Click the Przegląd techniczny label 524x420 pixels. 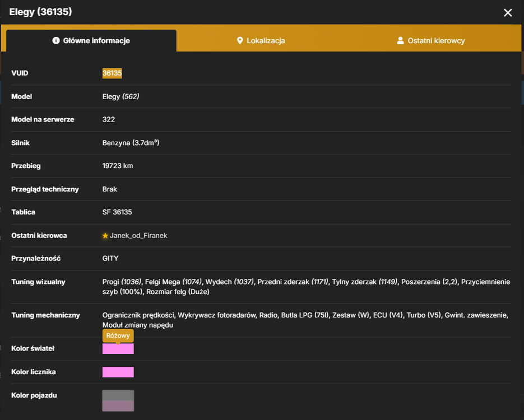[x=45, y=189]
